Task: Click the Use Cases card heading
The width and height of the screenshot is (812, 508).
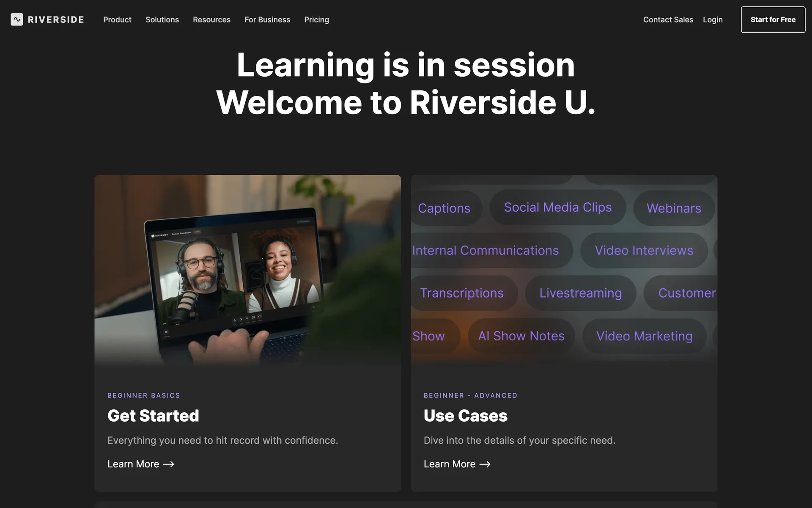Action: [x=465, y=416]
